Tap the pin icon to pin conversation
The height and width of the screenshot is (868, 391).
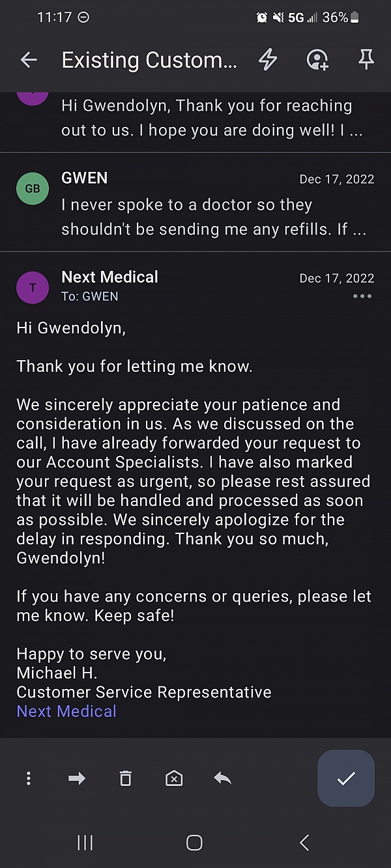pos(366,60)
